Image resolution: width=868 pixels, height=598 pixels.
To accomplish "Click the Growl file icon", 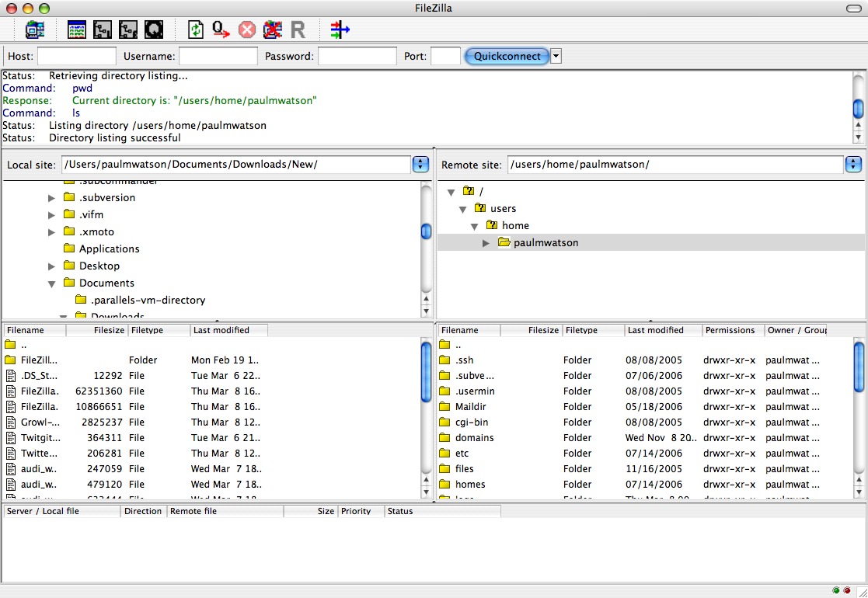I will click(x=11, y=422).
